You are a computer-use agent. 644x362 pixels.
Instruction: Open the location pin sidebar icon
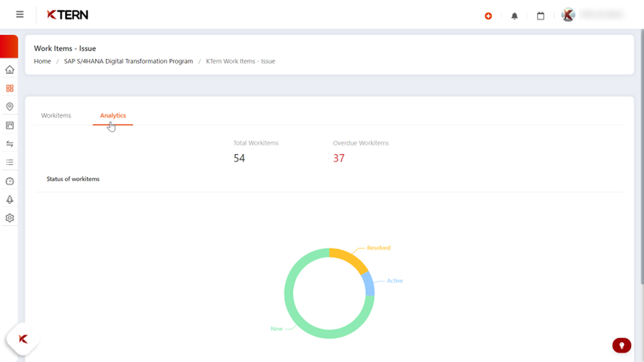(x=10, y=107)
